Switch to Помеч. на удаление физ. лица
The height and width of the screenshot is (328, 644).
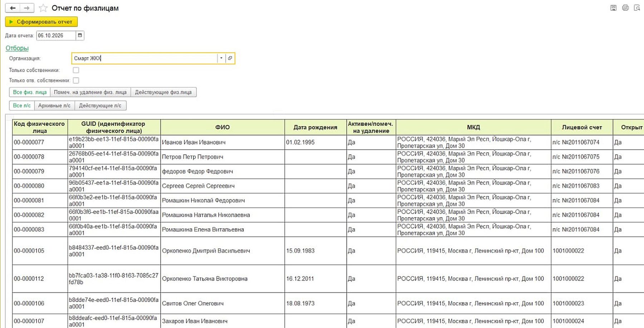click(x=90, y=92)
